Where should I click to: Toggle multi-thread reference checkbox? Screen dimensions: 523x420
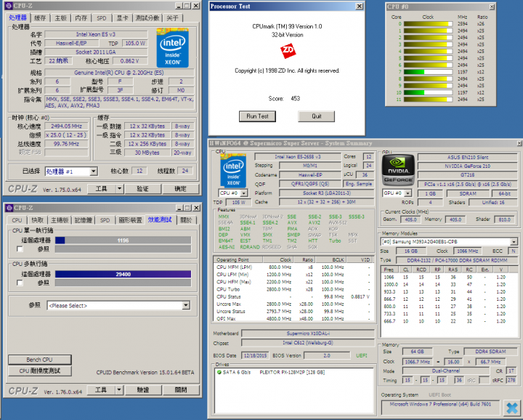coord(20,283)
